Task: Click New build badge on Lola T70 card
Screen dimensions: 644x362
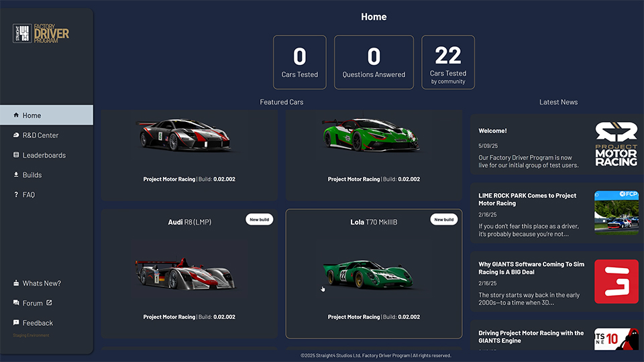Action: point(444,220)
